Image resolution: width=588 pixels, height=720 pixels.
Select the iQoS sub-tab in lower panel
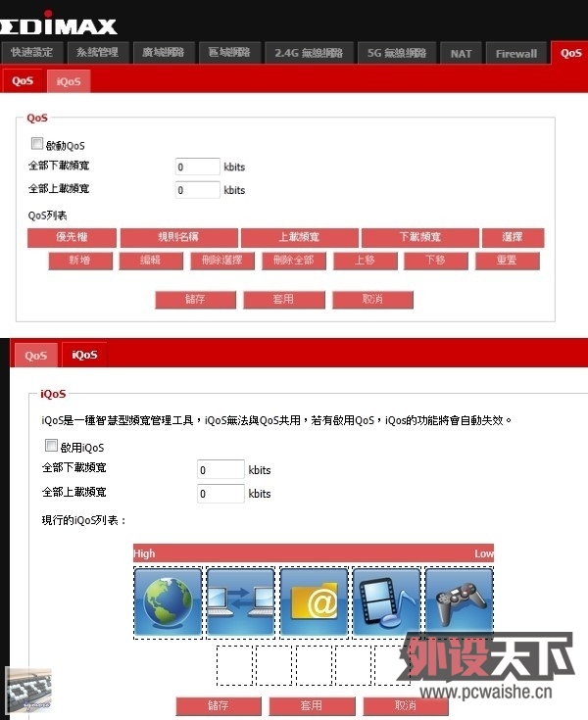[x=84, y=355]
